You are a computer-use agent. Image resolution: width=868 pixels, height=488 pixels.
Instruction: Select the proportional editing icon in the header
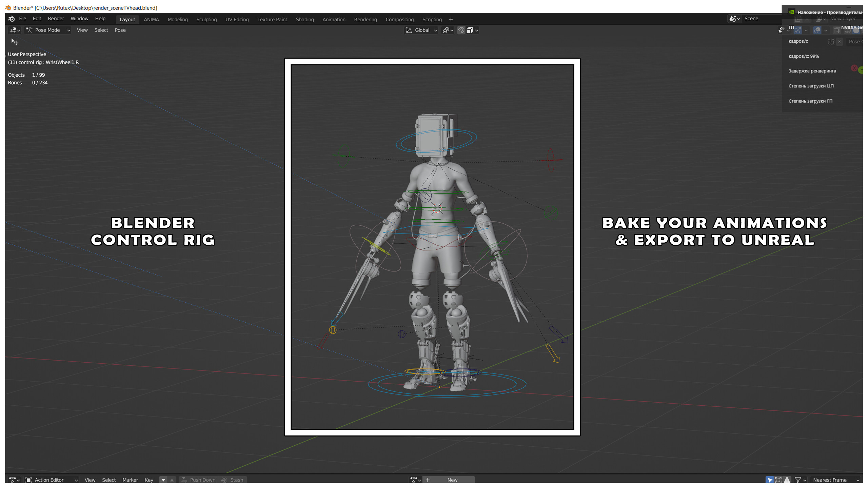point(470,30)
